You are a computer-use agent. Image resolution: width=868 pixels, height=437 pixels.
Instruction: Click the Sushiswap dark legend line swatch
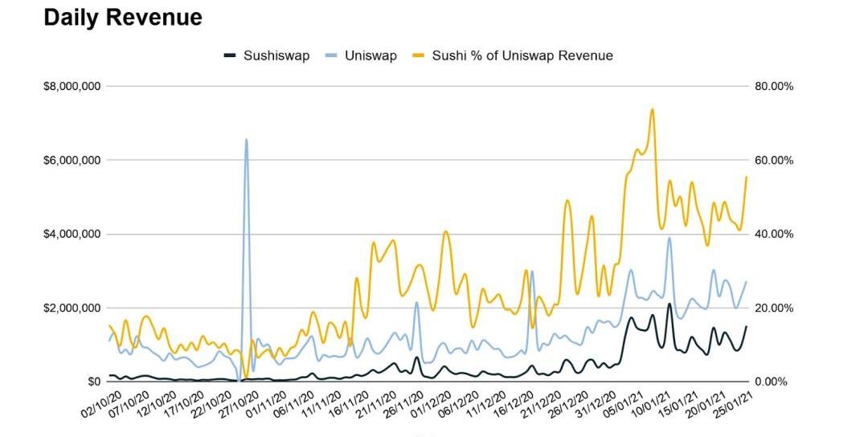pos(230,55)
